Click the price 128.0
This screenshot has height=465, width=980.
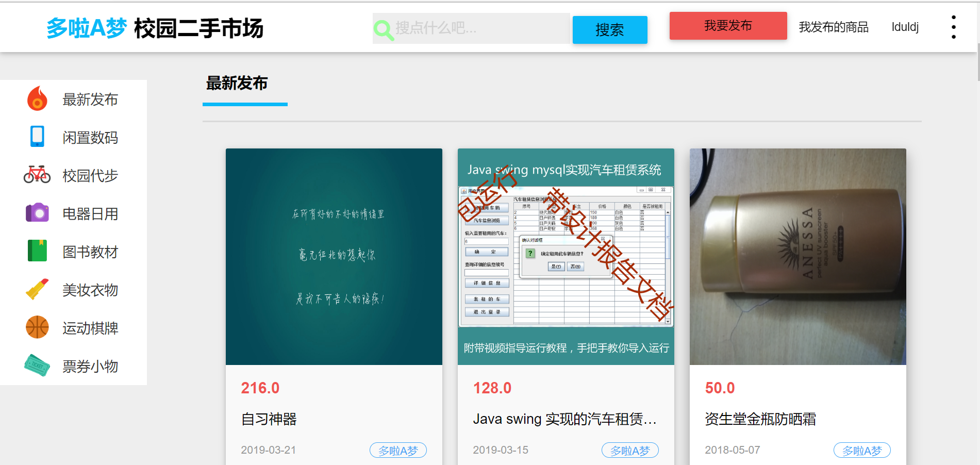[x=492, y=388]
